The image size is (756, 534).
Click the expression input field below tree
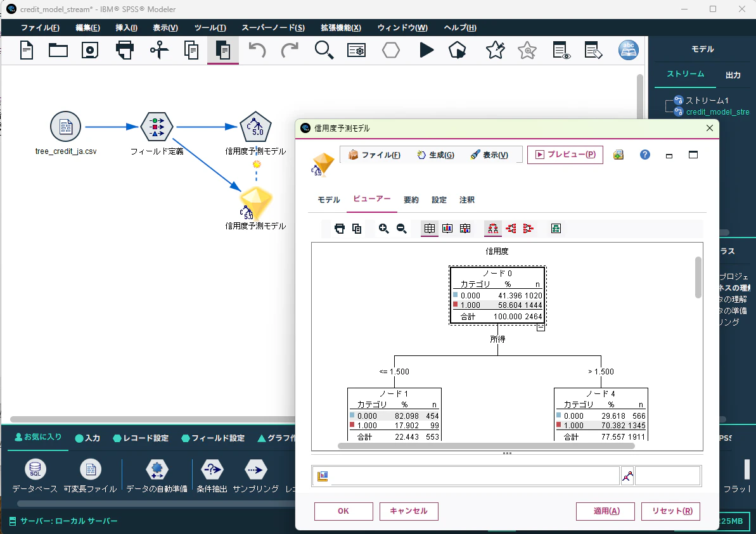(x=475, y=476)
